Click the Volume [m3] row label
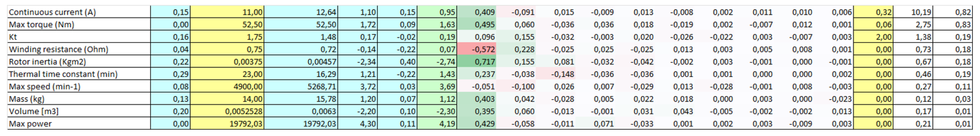This screenshot has height=136, width=980. click(x=79, y=111)
